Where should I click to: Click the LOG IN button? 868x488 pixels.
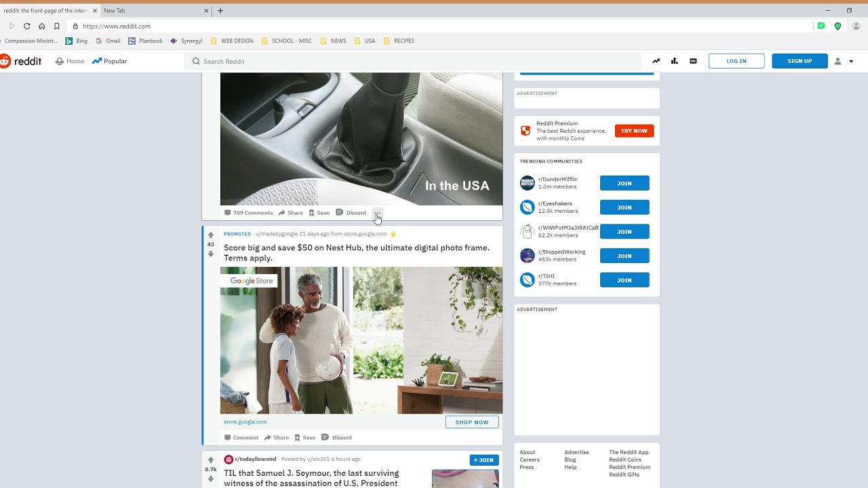click(x=736, y=61)
